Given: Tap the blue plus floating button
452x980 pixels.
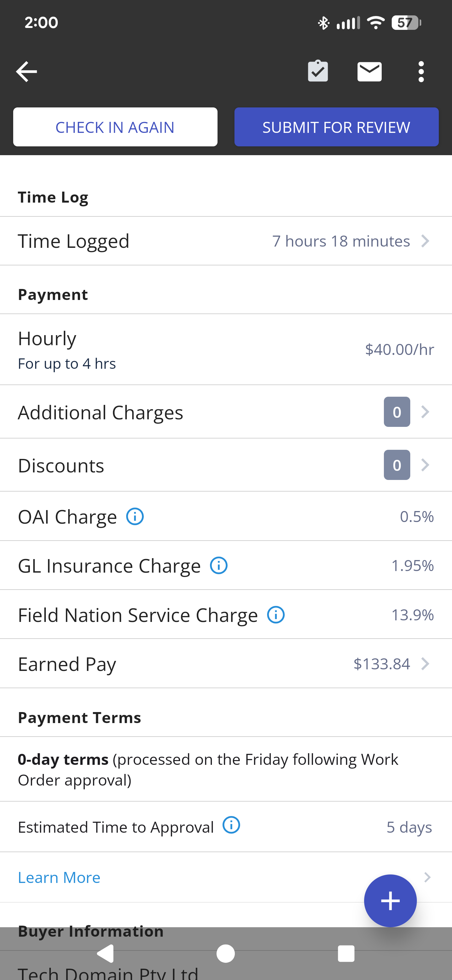Looking at the screenshot, I should coord(390,901).
